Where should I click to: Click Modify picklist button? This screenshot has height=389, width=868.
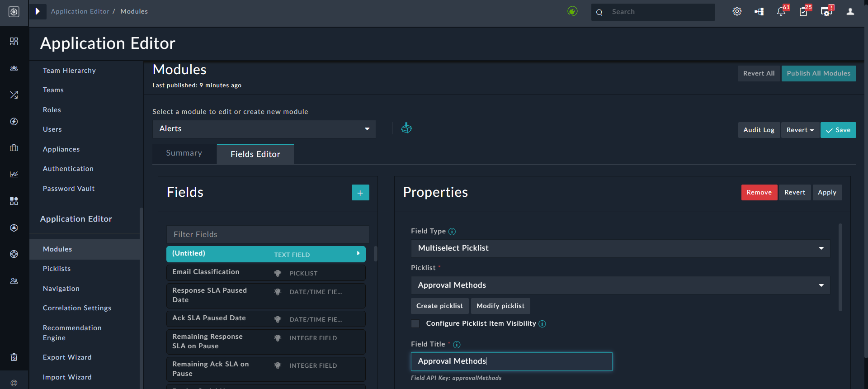pos(500,306)
